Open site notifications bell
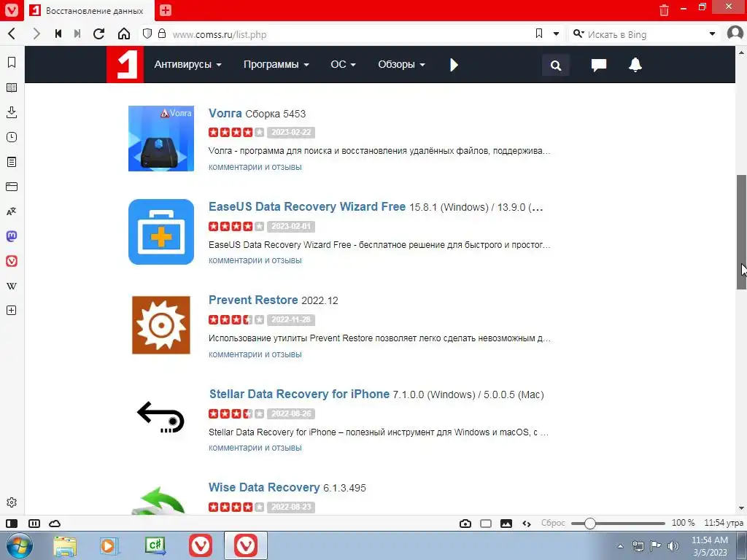Viewport: 747px width, 560px height. coord(635,65)
